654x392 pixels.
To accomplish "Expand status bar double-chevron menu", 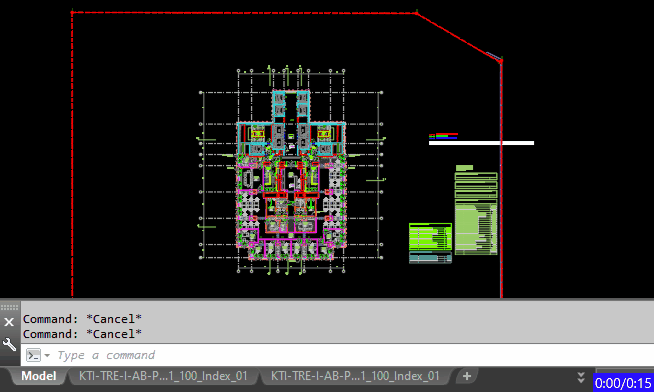I will coord(581,377).
